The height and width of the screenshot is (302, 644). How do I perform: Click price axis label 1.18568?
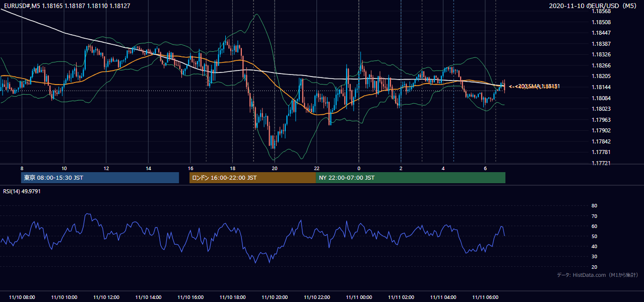pyautogui.click(x=601, y=11)
